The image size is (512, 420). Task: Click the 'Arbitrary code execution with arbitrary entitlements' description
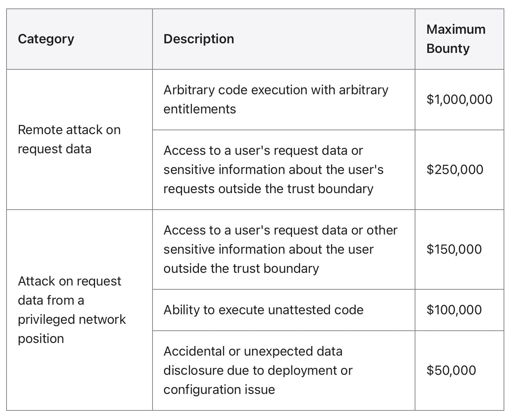coord(276,99)
